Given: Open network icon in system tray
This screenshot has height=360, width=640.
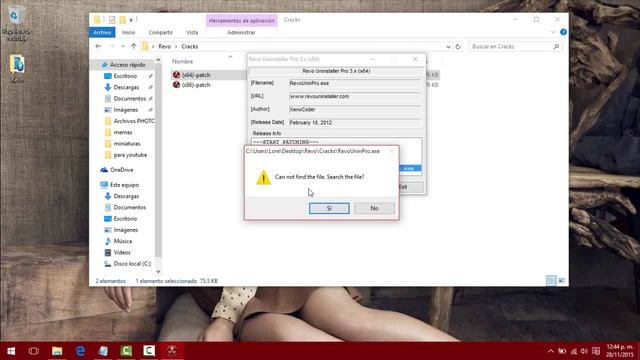Looking at the screenshot, I should pos(573,351).
